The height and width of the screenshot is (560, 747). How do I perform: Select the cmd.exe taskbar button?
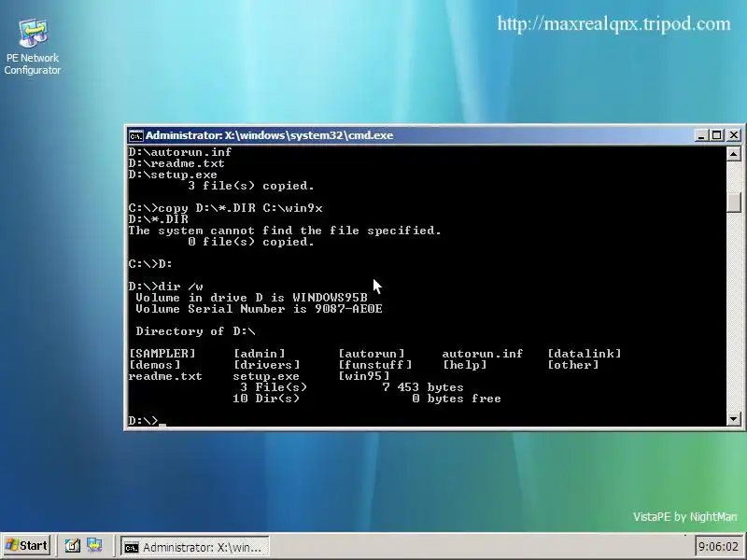point(194,547)
